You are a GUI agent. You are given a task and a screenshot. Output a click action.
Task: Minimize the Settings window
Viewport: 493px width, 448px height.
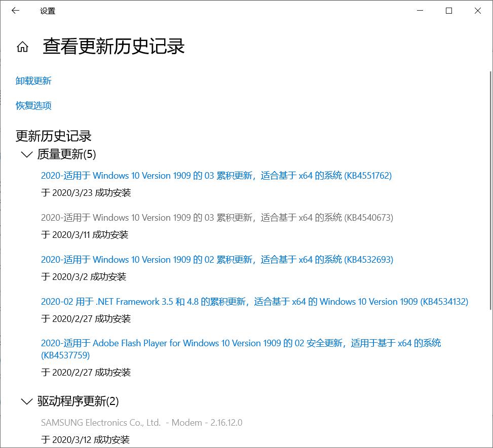pyautogui.click(x=419, y=11)
